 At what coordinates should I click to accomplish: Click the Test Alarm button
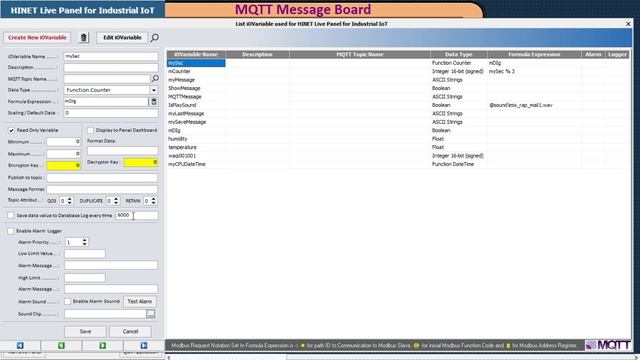140,302
